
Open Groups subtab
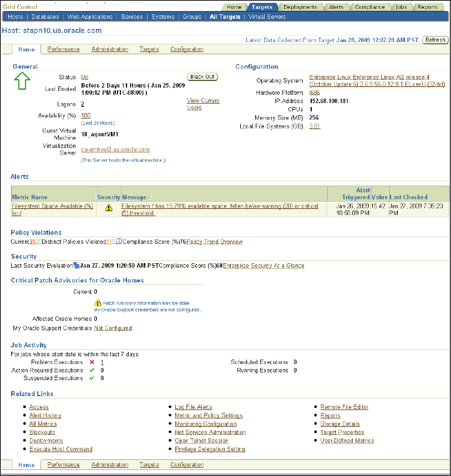click(x=192, y=17)
